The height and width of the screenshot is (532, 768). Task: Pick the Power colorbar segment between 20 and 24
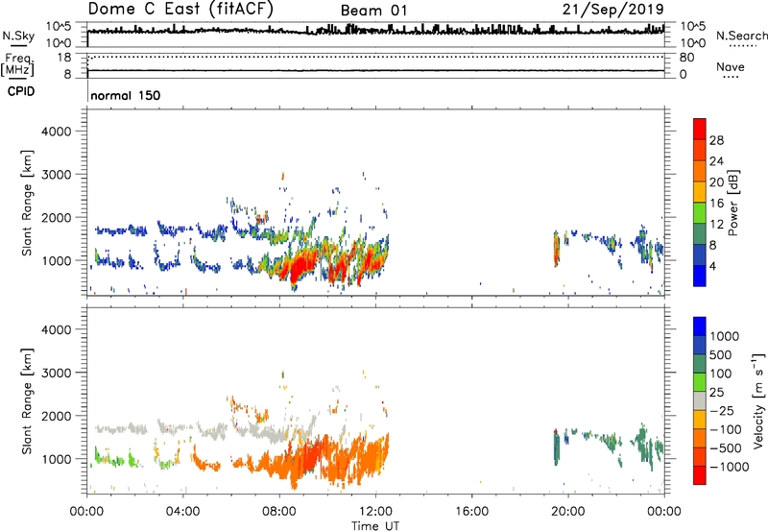click(700, 172)
